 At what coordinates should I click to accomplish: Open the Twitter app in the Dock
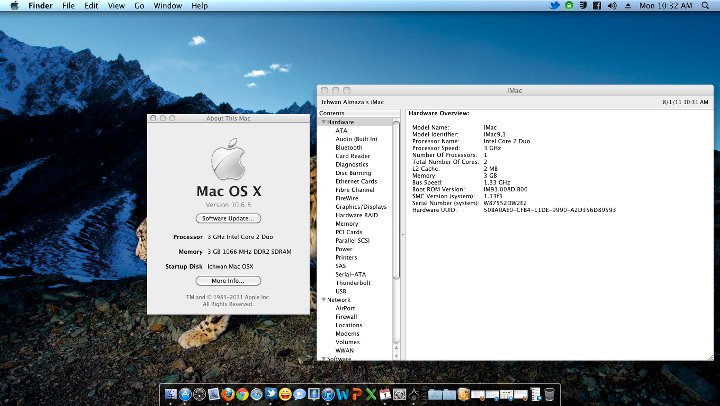271,394
